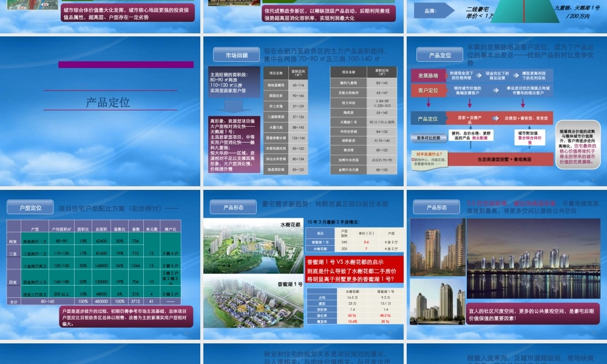This screenshot has width=607, height=364.
Task: Click the purple note starting 户型是逐步拔升的过程
Action: [x=126, y=317]
